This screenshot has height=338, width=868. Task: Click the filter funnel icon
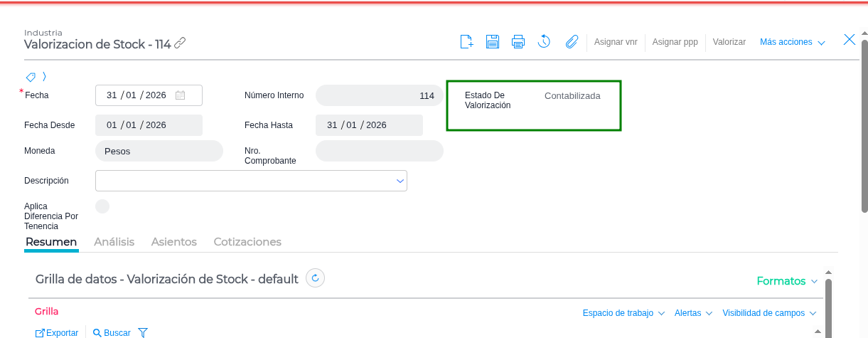click(143, 332)
